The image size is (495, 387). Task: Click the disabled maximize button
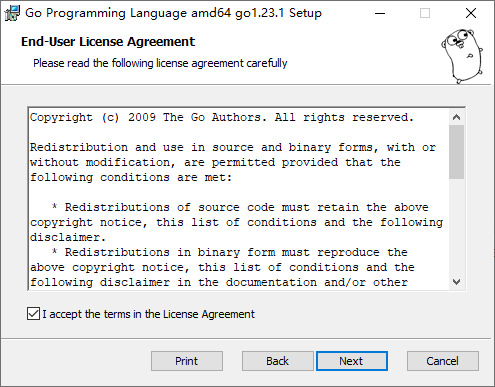(x=425, y=13)
